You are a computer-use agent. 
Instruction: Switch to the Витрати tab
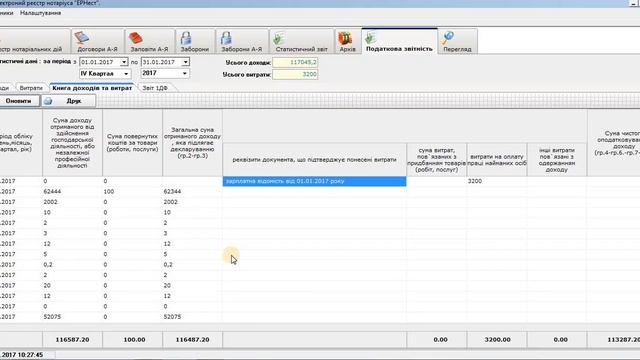tap(31, 88)
